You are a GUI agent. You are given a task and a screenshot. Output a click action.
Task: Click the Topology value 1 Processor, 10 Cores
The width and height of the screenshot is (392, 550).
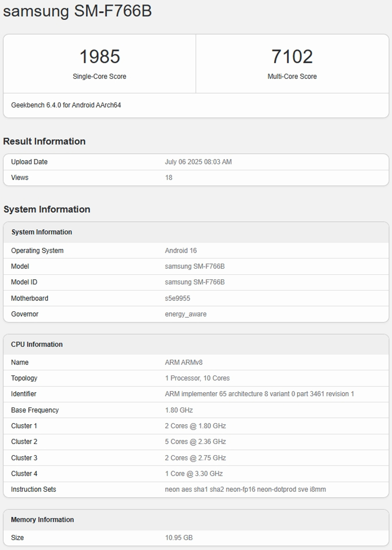pos(197,378)
